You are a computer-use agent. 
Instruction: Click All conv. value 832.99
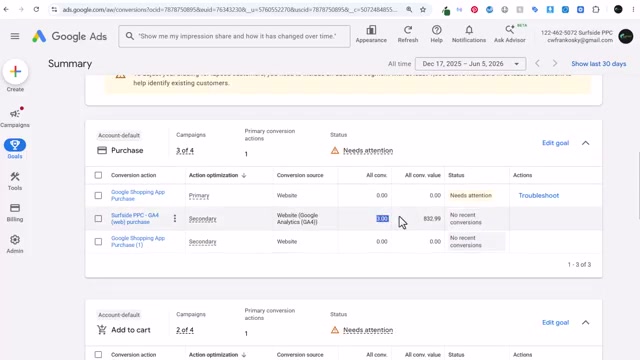[x=432, y=219]
